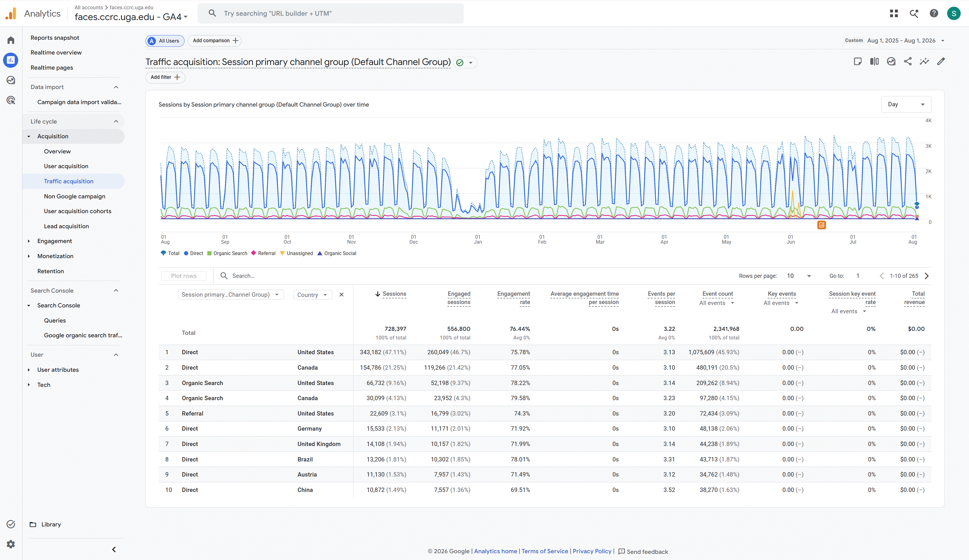This screenshot has width=969, height=560.
Task: Toggle the Referral series in chart legend
Action: (263, 253)
